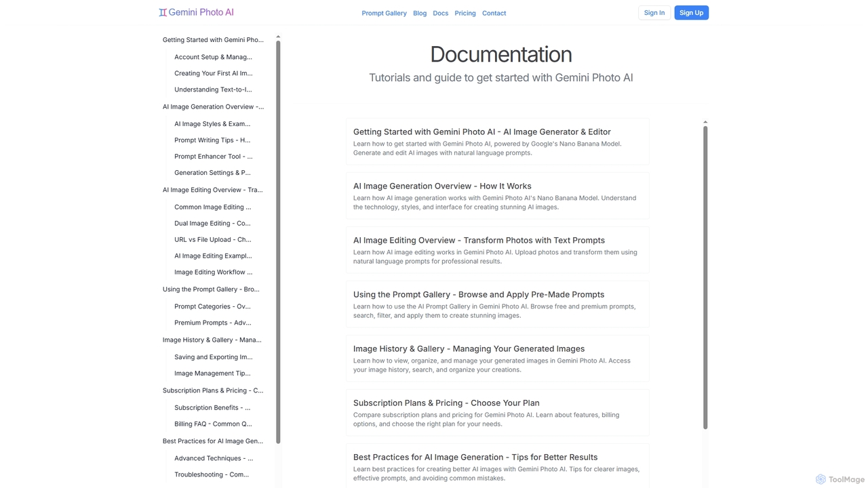Visit the Pricing page
Viewport: 868px width, 488px height.
tap(465, 13)
